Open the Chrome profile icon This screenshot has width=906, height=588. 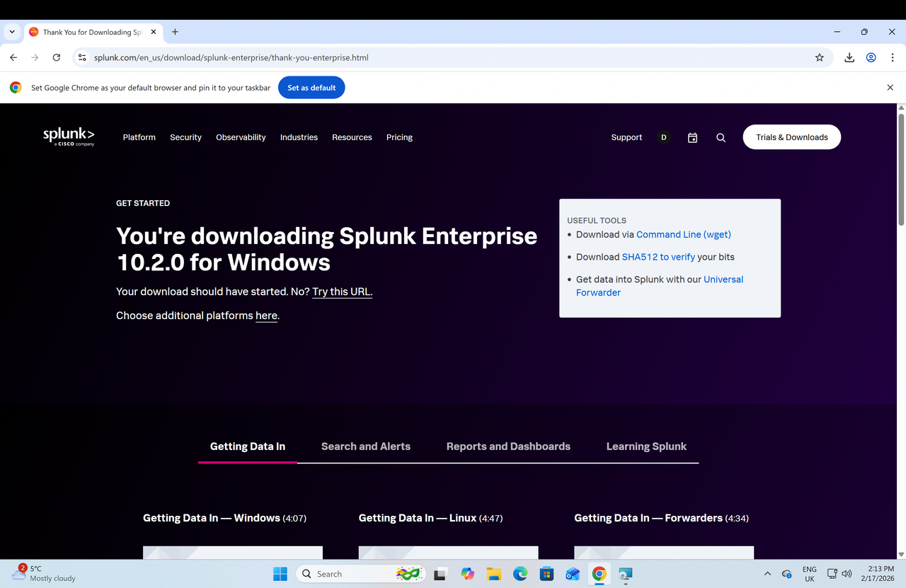click(x=871, y=57)
